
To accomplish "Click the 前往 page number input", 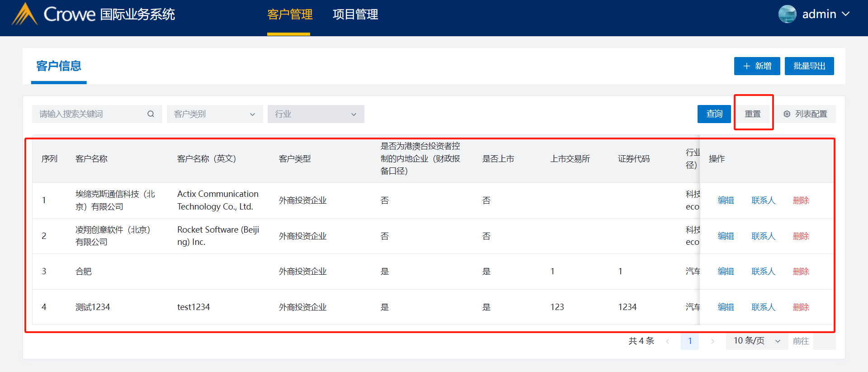I will [x=824, y=341].
